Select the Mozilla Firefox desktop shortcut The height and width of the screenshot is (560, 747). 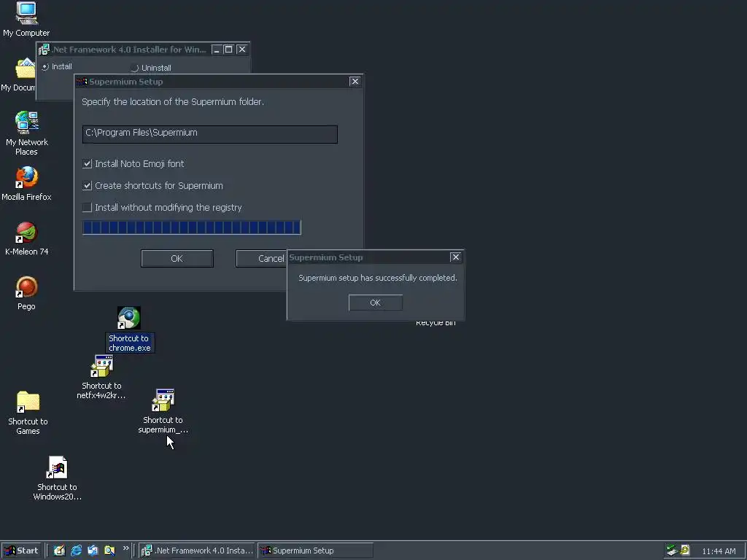[26, 183]
